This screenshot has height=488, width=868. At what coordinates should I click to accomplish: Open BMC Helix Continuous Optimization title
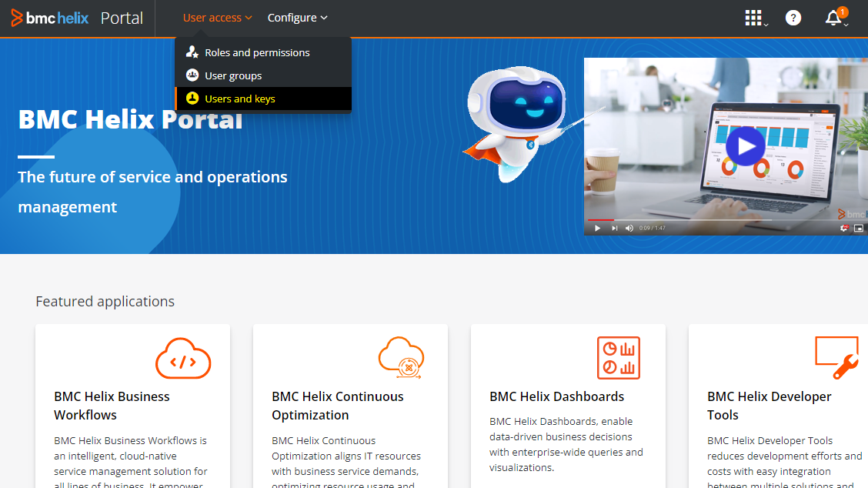(338, 406)
